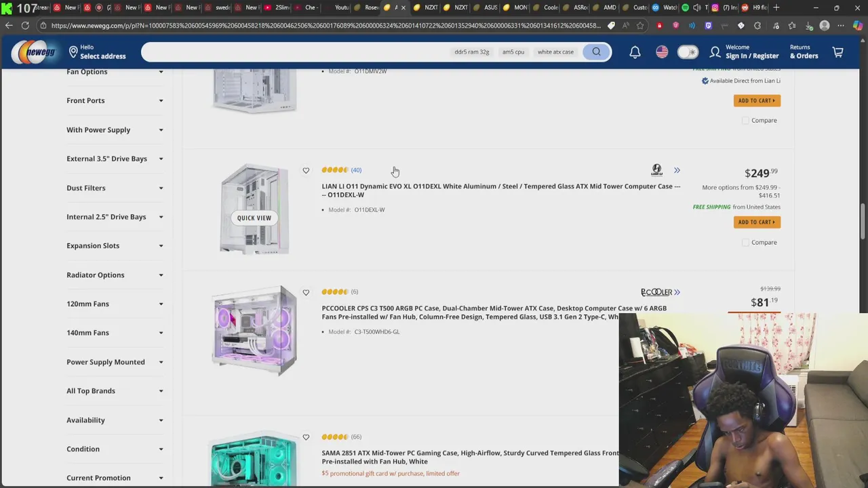The image size is (868, 488).
Task: Click the Newegg logo
Action: (x=34, y=52)
